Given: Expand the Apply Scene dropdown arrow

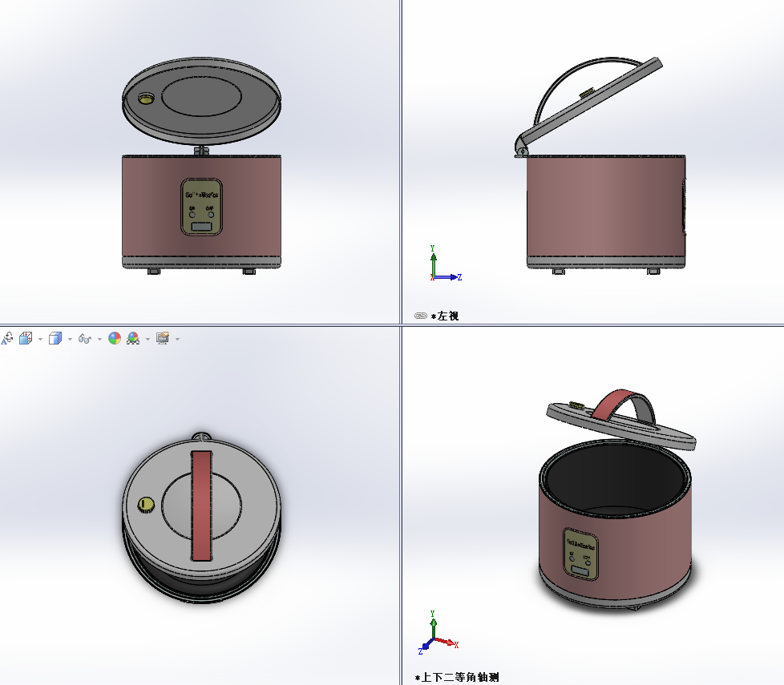Looking at the screenshot, I should pyautogui.click(x=148, y=339).
